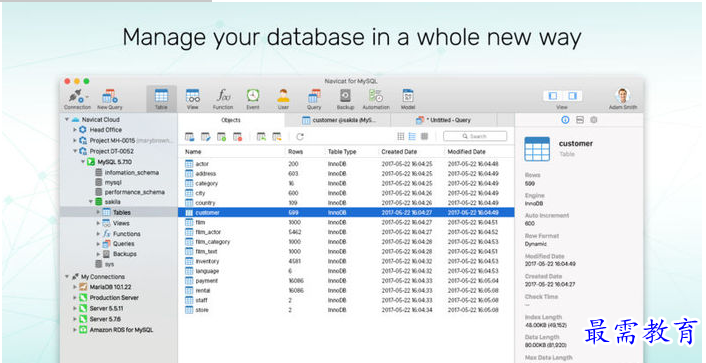
Task: Toggle the right pane visibility button
Action: pyautogui.click(x=572, y=96)
